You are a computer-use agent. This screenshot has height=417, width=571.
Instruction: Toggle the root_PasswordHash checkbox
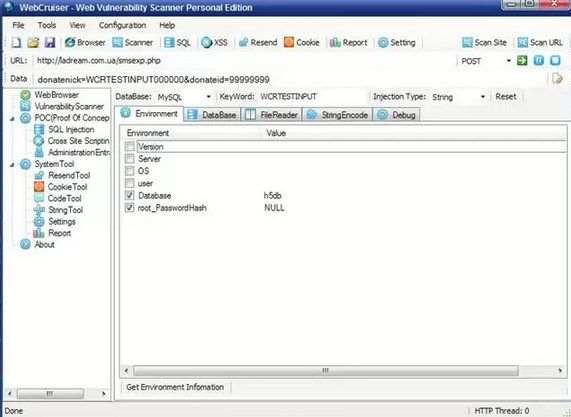(129, 208)
